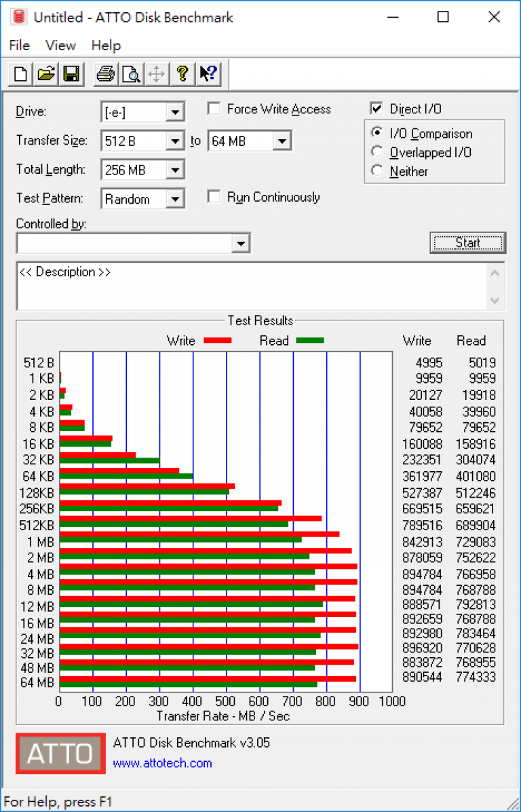Image resolution: width=521 pixels, height=812 pixels.
Task: Click the red Write legend swatch
Action: click(217, 341)
